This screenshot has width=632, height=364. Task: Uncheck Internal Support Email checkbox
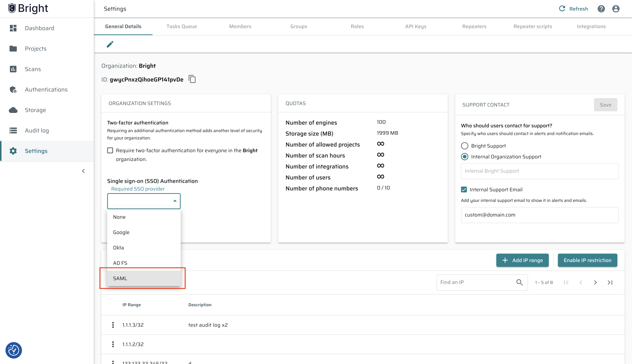[464, 189]
